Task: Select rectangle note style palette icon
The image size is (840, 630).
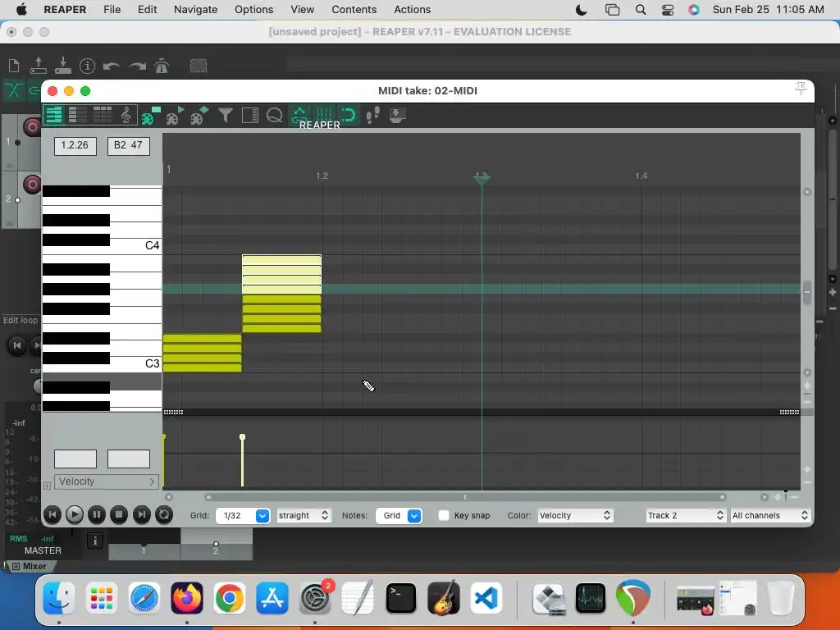Action: coord(151,115)
